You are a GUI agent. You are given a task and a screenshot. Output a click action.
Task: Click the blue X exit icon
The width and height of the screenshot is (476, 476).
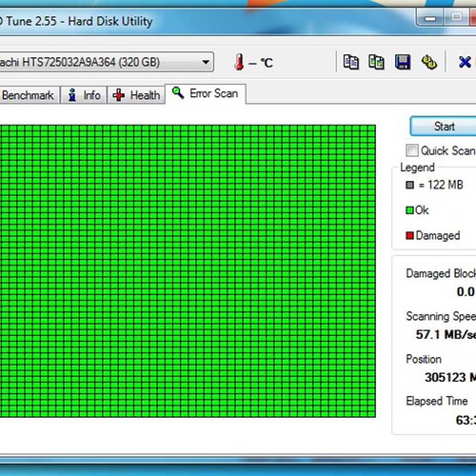[x=465, y=62]
